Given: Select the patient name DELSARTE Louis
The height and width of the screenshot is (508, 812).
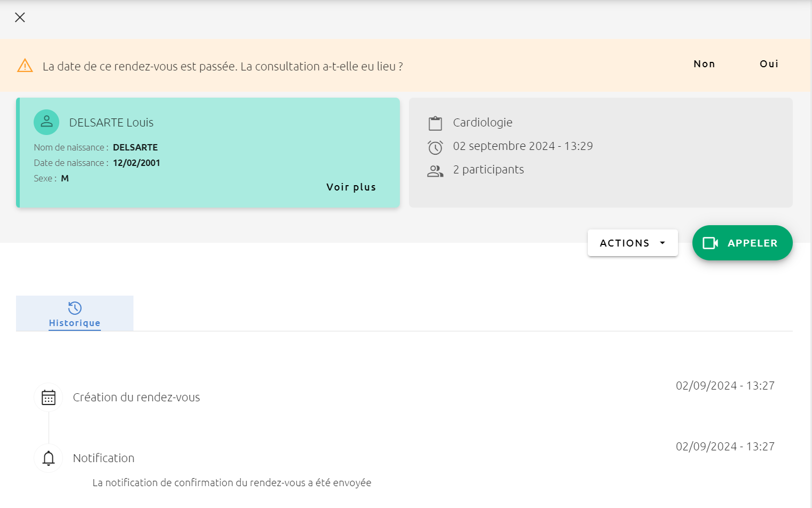Looking at the screenshot, I should pyautogui.click(x=112, y=123).
